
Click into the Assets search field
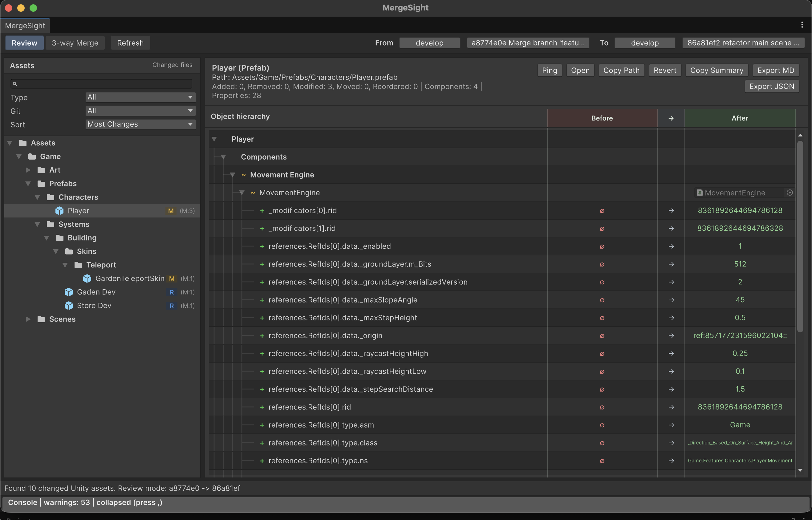coord(101,84)
